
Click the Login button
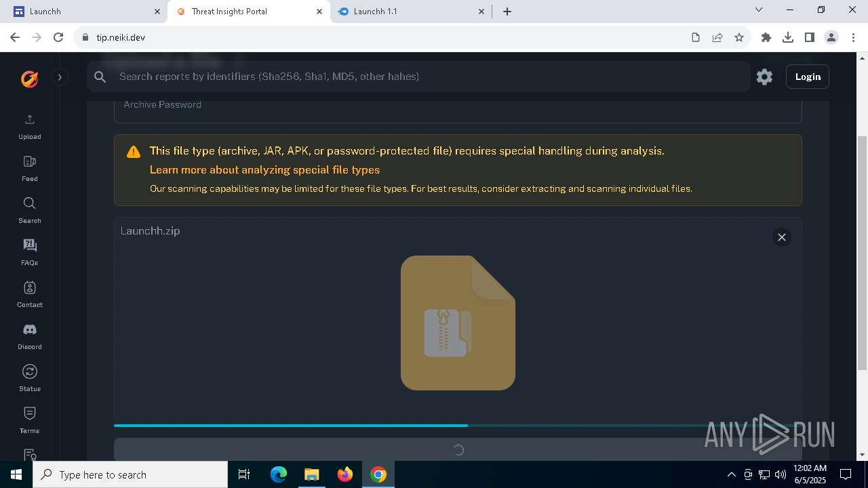click(808, 77)
